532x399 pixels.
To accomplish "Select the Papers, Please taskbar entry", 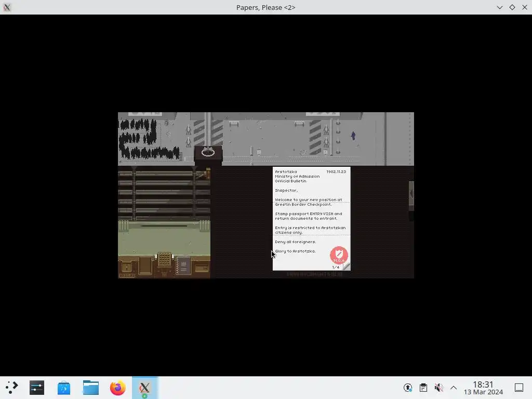I will pyautogui.click(x=144, y=388).
